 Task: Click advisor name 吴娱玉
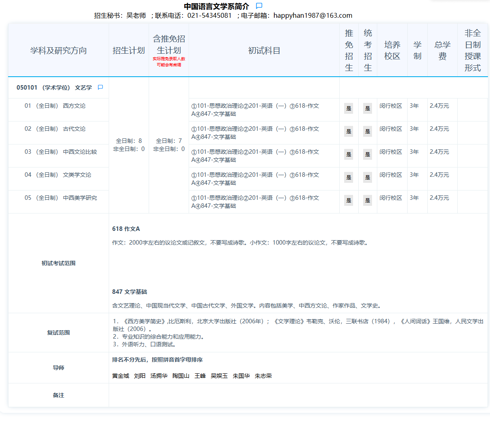pyautogui.click(x=219, y=376)
